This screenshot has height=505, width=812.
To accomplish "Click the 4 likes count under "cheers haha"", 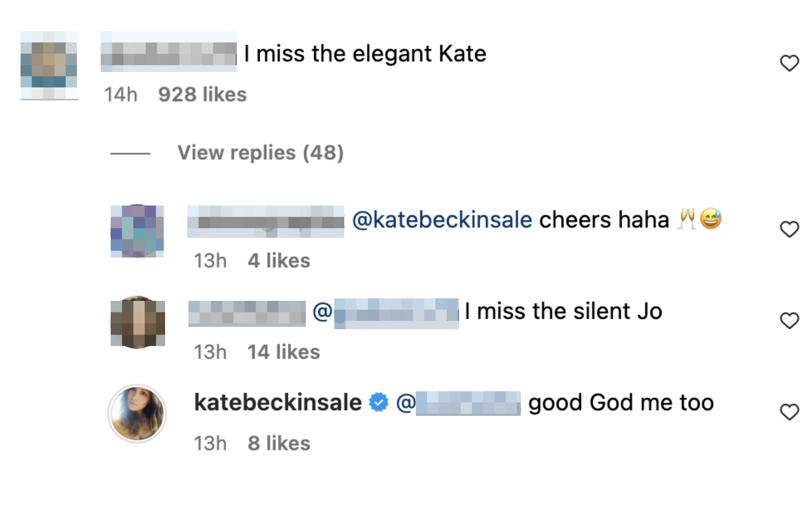I will [279, 261].
